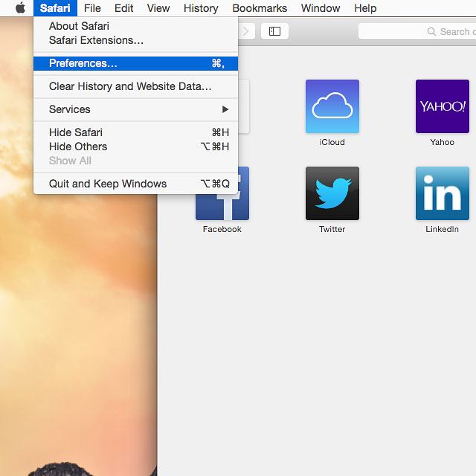Viewport: 476px width, 476px height.
Task: Click the LinkedIn label text
Action: click(x=442, y=229)
